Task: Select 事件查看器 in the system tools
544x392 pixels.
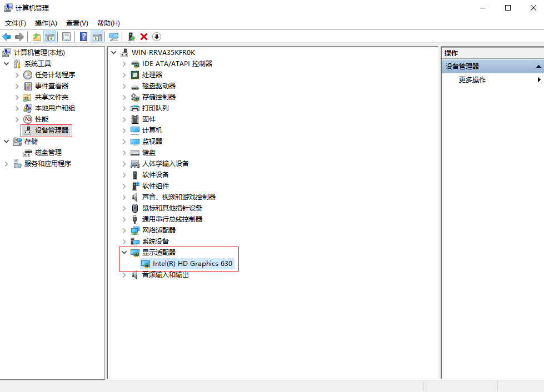Action: [x=52, y=86]
